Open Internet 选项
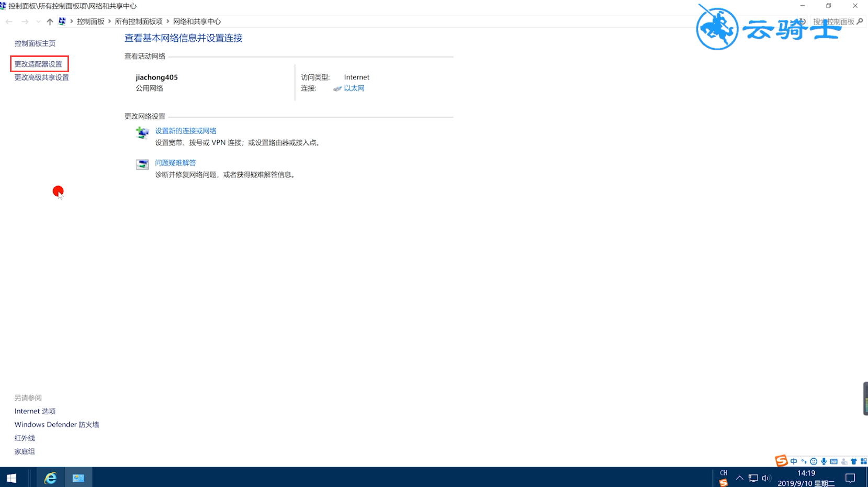This screenshot has height=487, width=868. click(35, 411)
